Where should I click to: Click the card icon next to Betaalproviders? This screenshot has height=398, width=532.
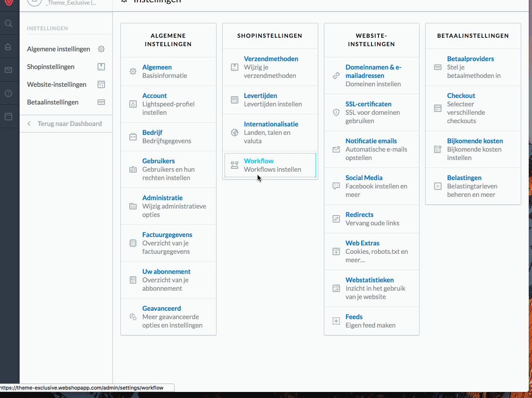[438, 67]
